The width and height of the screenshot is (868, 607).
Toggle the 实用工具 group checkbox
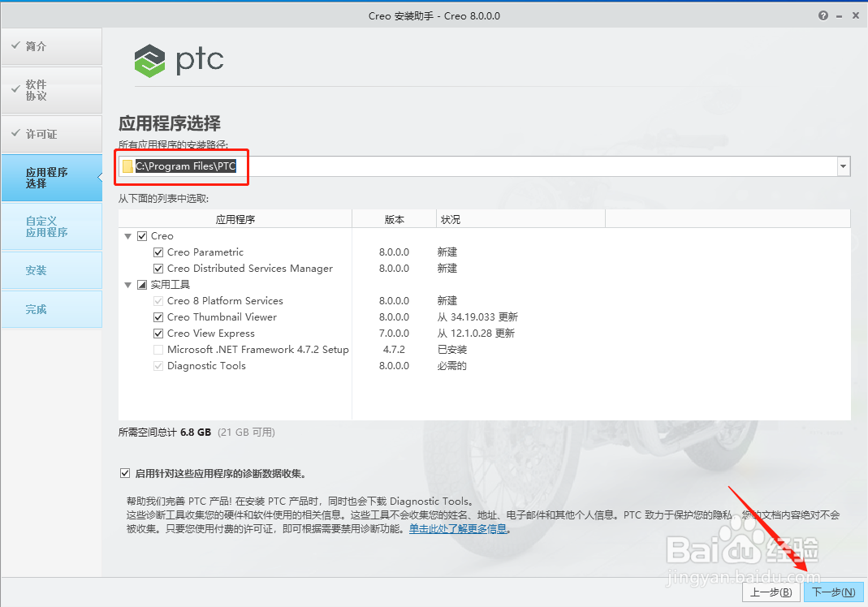(x=142, y=285)
